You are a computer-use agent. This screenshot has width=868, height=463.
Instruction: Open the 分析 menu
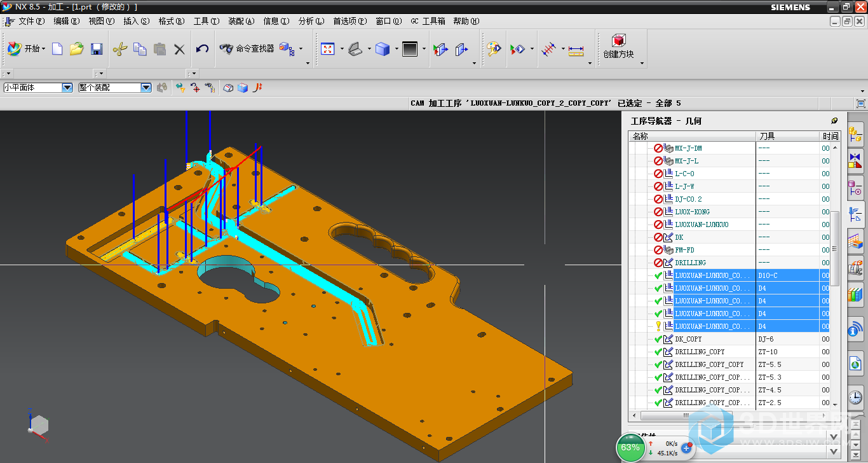[x=311, y=21]
